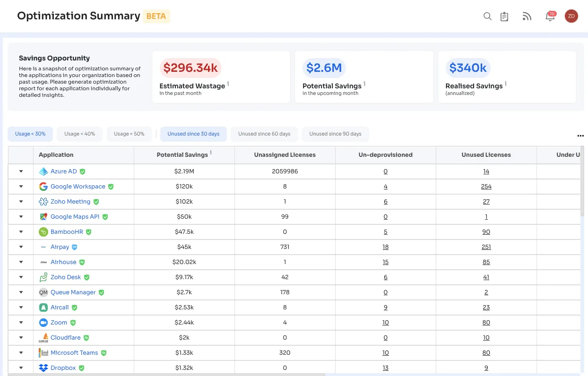Open Dropbox un-deprovisioned count 13
This screenshot has width=588, height=376.
(x=386, y=368)
